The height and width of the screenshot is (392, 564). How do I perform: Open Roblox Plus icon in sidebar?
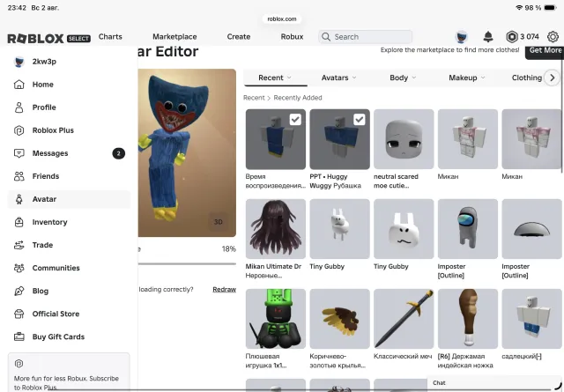coord(19,130)
